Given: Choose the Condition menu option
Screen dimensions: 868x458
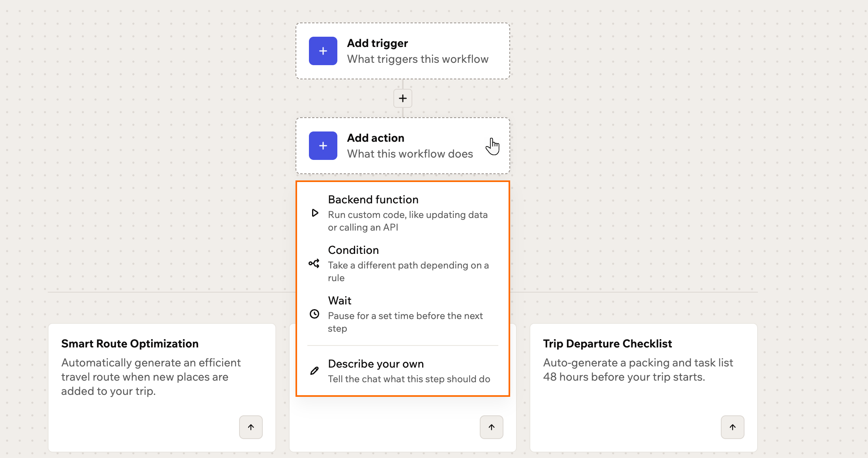Looking at the screenshot, I should coord(402,264).
